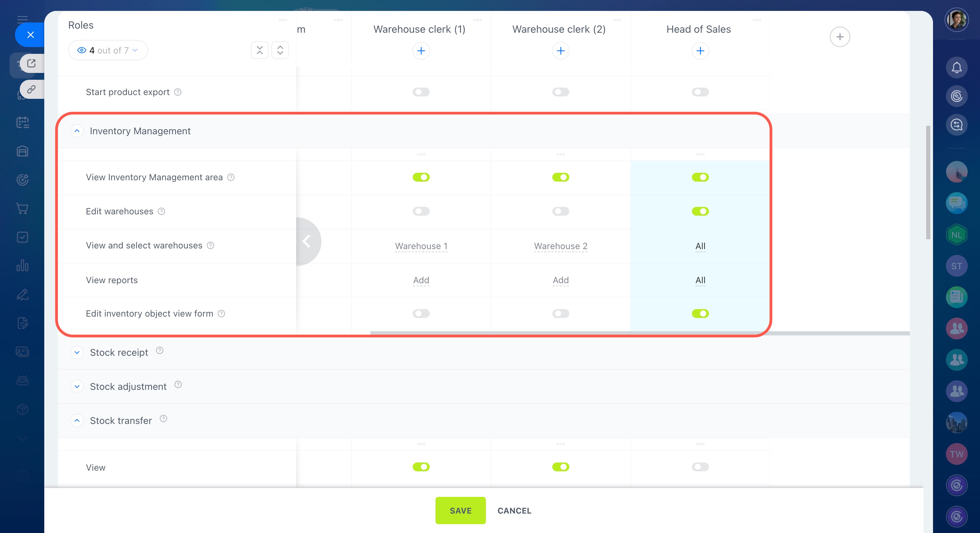Click plus under Warehouse clerk (1)
This screenshot has height=533, width=980.
[421, 51]
